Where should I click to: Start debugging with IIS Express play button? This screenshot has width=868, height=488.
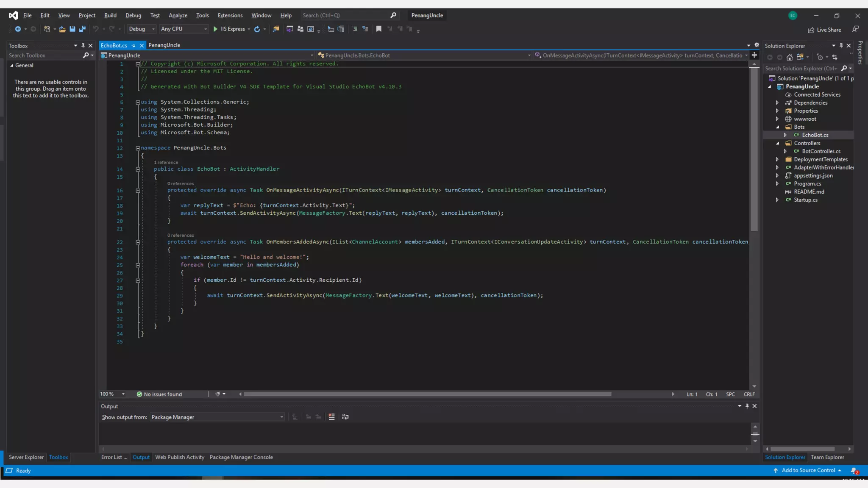(215, 29)
